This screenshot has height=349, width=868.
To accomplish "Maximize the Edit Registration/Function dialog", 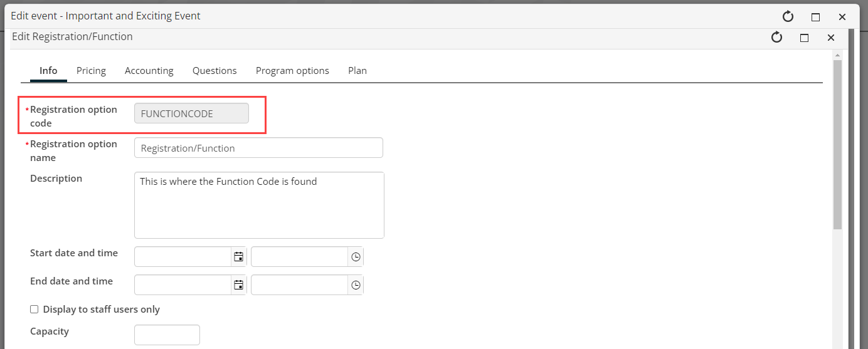I will pos(804,38).
